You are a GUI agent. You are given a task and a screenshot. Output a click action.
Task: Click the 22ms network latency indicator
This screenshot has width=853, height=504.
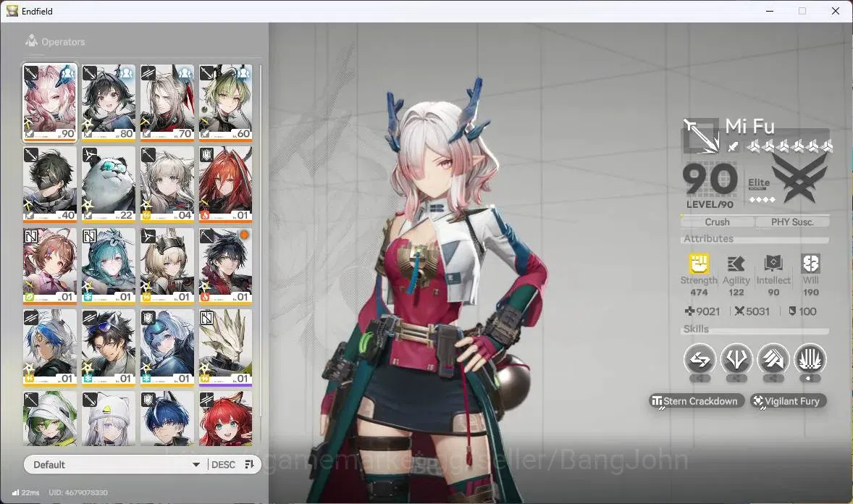tap(25, 492)
